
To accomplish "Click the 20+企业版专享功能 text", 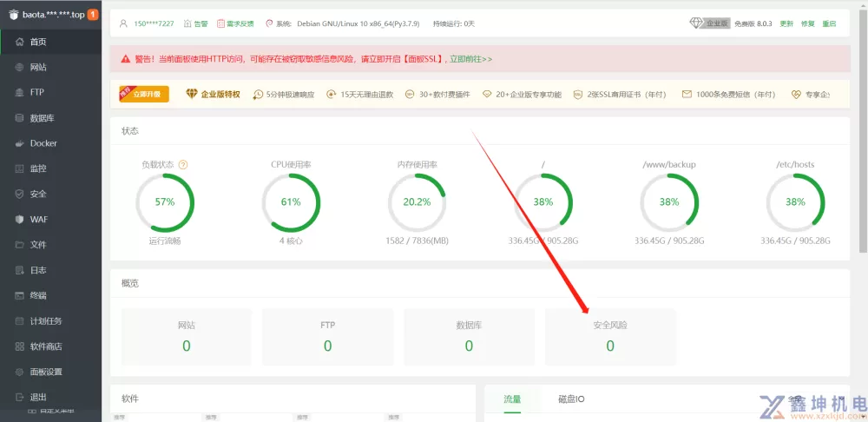I will [x=529, y=95].
